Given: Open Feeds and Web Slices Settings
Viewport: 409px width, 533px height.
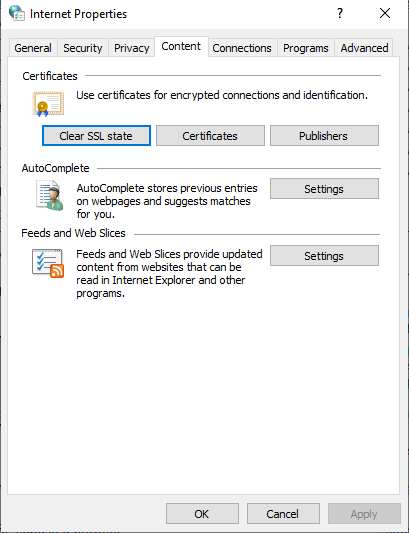Looking at the screenshot, I should [x=324, y=256].
